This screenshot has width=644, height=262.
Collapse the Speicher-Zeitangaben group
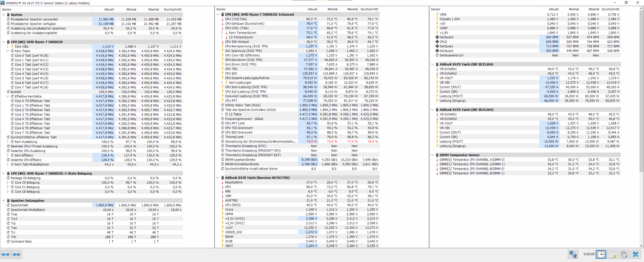4,201
